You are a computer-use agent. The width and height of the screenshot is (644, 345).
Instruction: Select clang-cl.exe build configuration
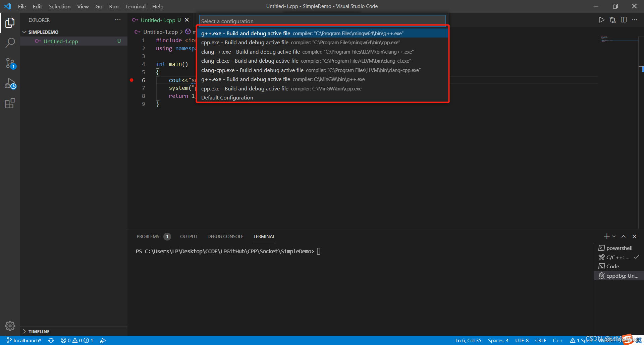pyautogui.click(x=322, y=61)
